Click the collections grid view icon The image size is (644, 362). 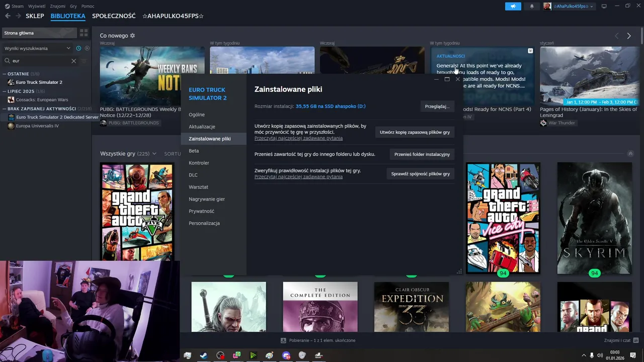(x=84, y=33)
